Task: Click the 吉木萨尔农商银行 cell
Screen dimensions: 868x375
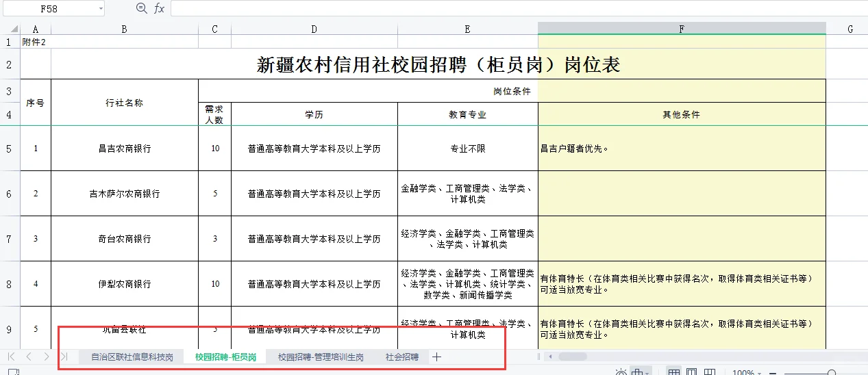Action: click(125, 194)
